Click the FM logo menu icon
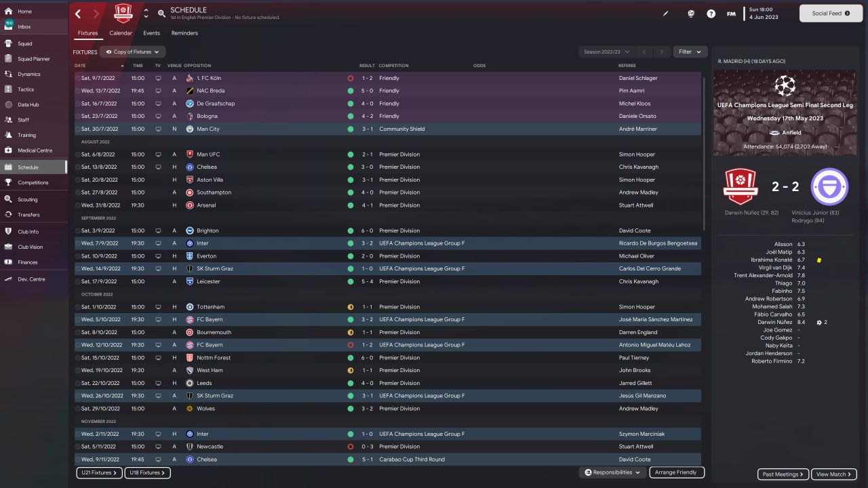Screen dimensions: 868x488 [731, 14]
